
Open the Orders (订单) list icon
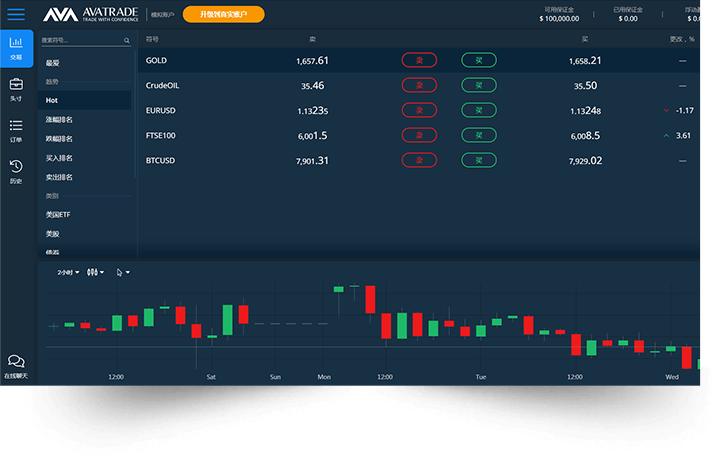[16, 130]
